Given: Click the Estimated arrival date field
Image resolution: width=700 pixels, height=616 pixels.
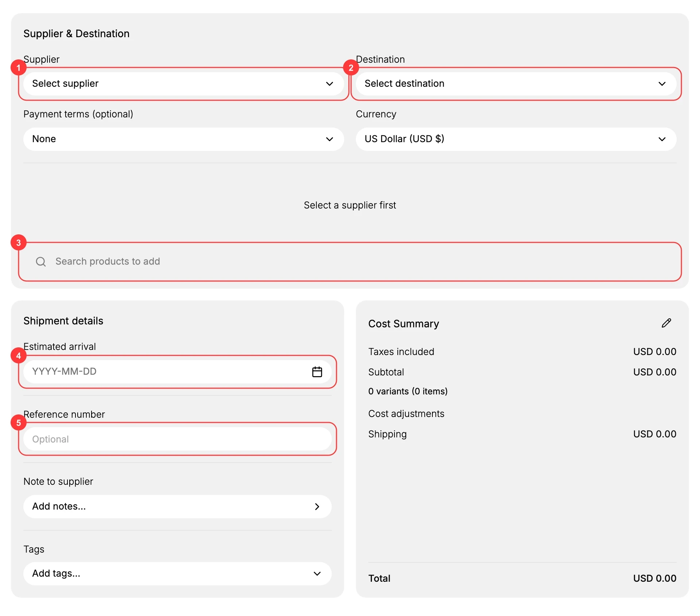Looking at the screenshot, I should [x=178, y=371].
